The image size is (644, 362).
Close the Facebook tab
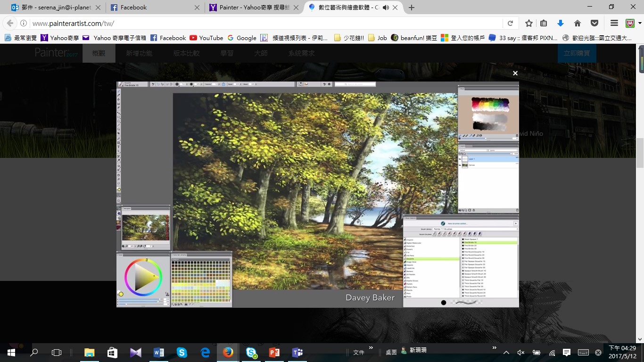pyautogui.click(x=198, y=8)
